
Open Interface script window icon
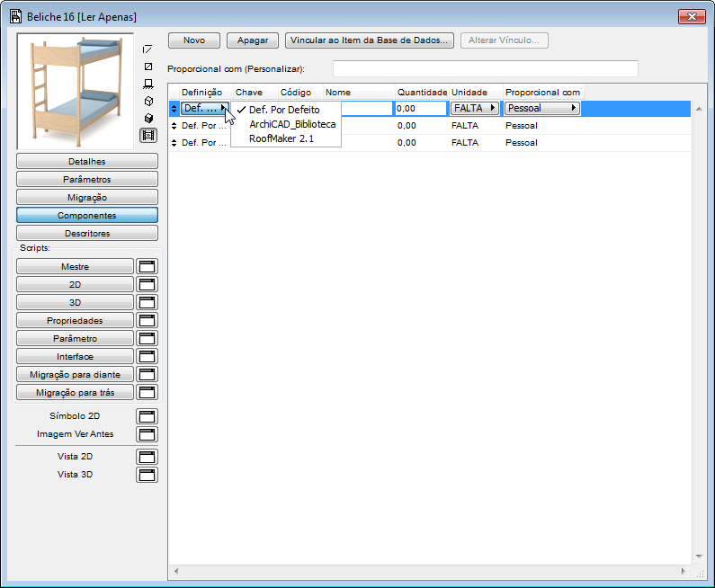tap(147, 356)
